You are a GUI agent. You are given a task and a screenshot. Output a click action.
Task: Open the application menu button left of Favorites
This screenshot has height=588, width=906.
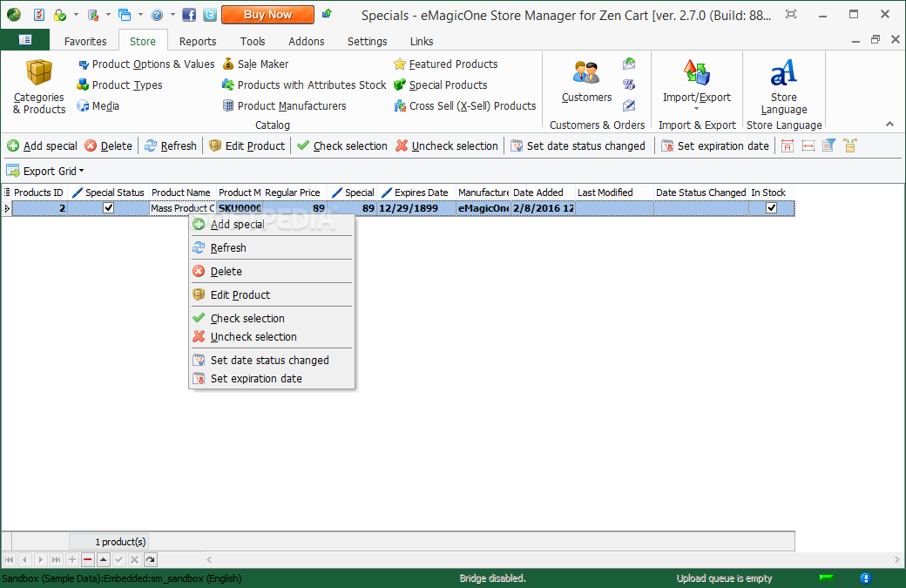(x=25, y=39)
